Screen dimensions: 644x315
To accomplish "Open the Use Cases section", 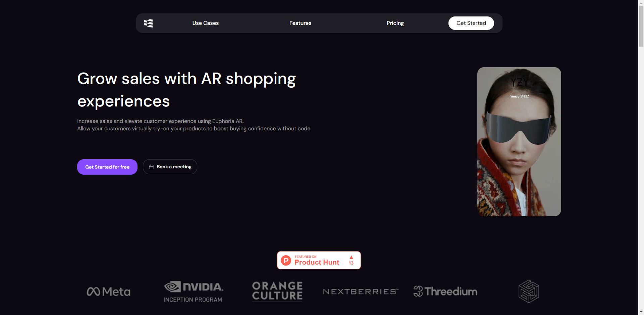I will tap(205, 23).
